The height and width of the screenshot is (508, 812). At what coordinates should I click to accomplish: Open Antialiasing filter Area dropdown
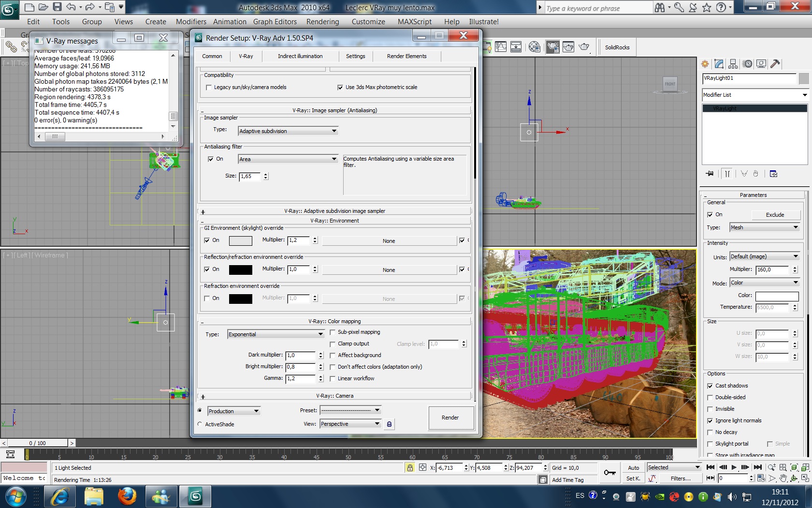click(288, 159)
